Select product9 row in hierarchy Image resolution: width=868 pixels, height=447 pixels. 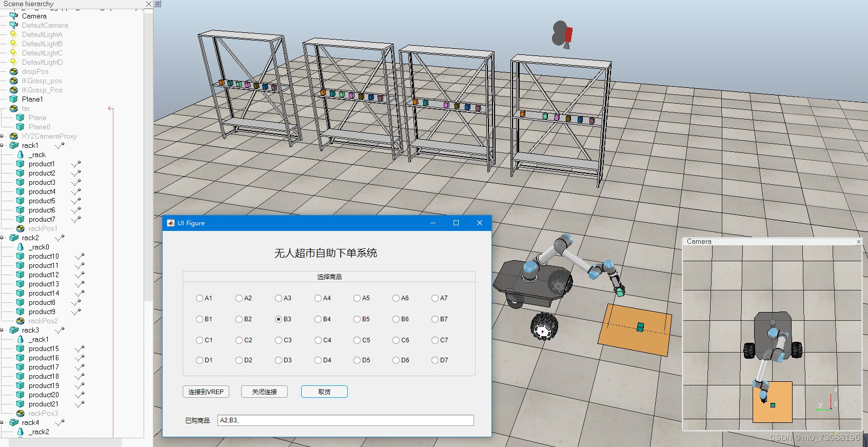(42, 312)
